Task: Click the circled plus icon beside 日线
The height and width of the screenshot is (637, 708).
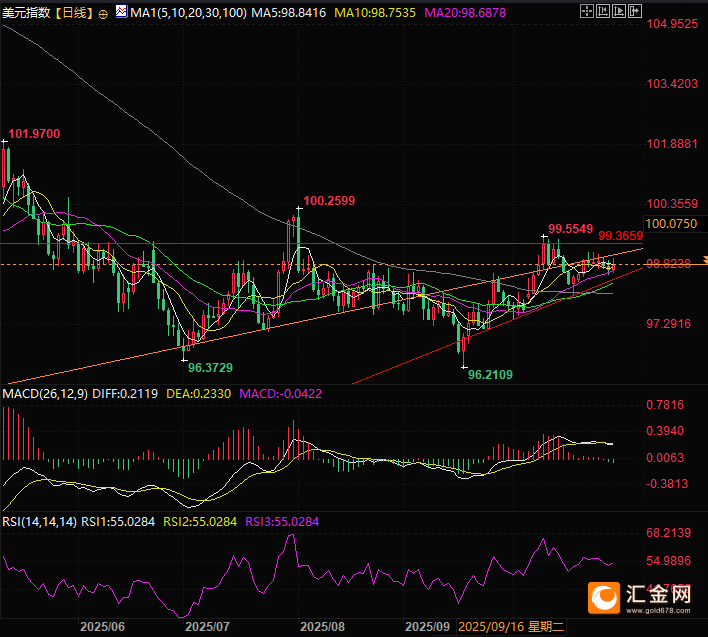Action: tap(104, 13)
